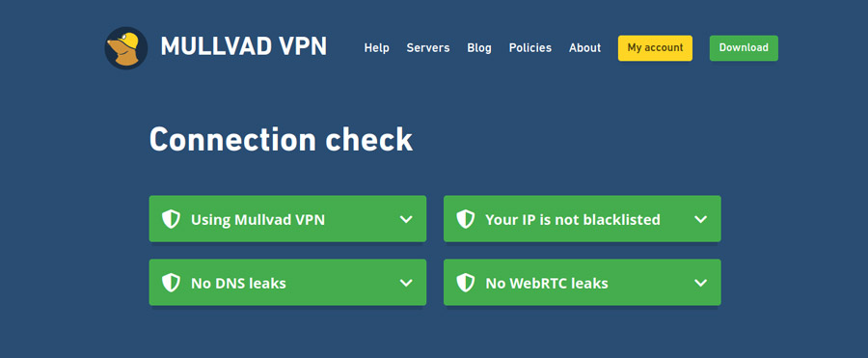Click shield icon beside Your IP is not blacklisted

pos(466,219)
